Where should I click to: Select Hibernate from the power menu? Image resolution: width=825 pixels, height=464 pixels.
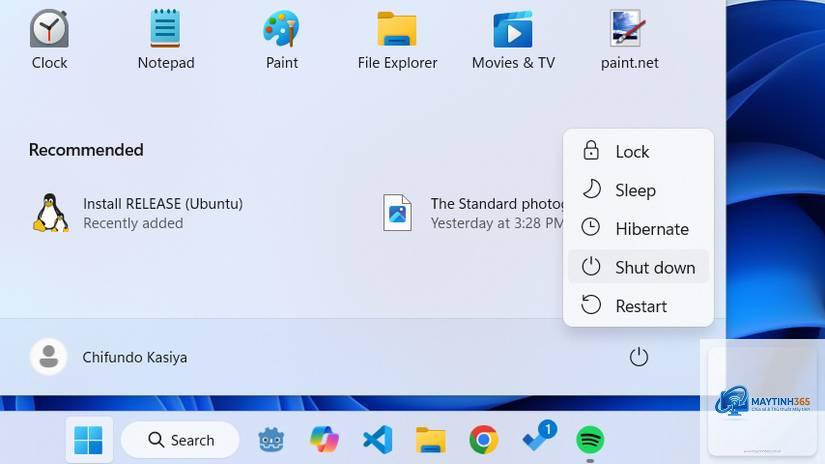(x=638, y=229)
